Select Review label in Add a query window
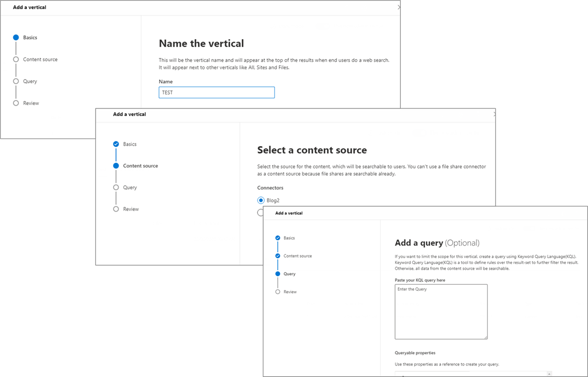The width and height of the screenshot is (588, 377). pos(290,292)
